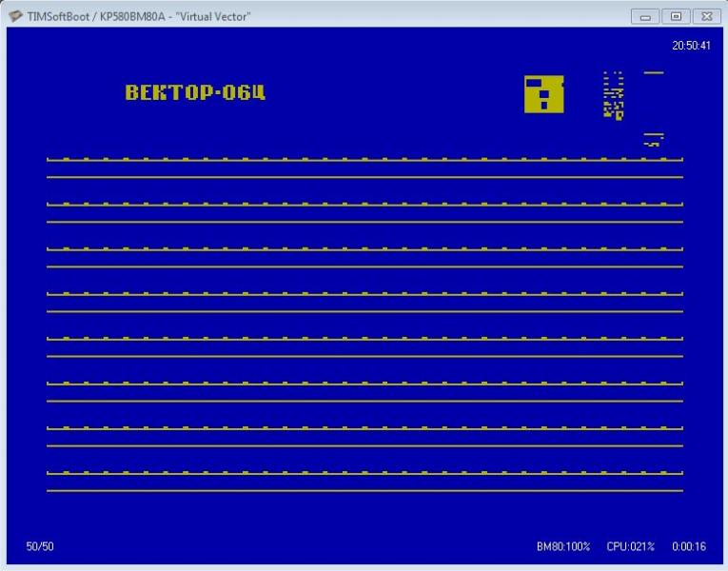The height and width of the screenshot is (571, 728).
Task: Click the lowest dotted yellow line
Action: [364, 473]
